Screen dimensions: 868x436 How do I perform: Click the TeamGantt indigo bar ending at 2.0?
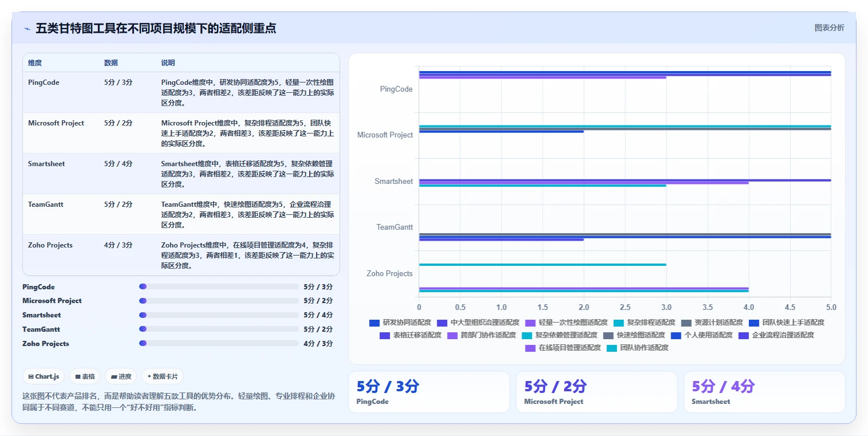click(502, 239)
